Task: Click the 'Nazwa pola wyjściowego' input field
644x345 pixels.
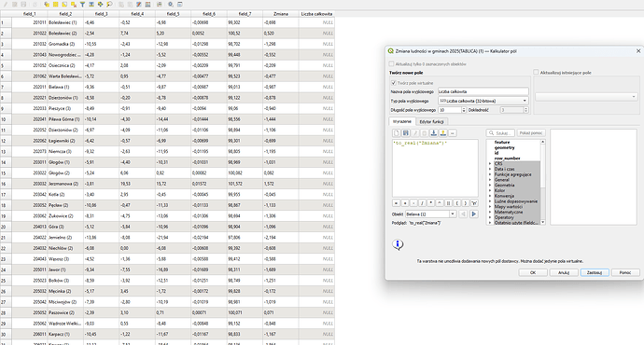Action: point(483,91)
